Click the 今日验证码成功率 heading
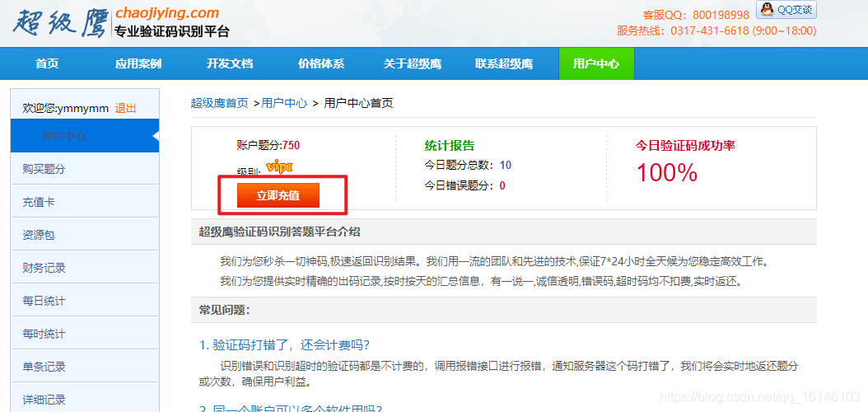868x412 pixels. (685, 146)
